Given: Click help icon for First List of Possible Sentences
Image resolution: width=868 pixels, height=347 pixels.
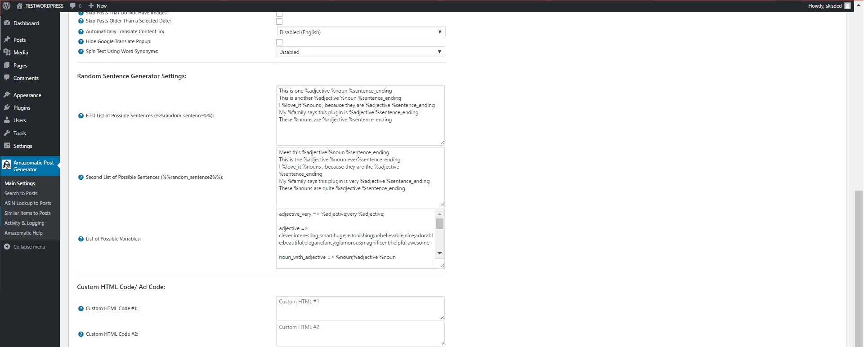Looking at the screenshot, I should click(x=81, y=116).
